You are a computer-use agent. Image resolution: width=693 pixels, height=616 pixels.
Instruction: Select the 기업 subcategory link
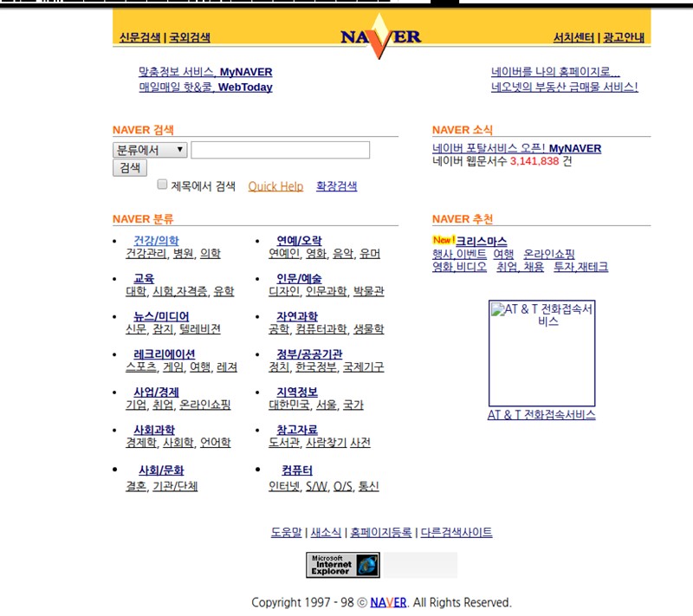[x=136, y=405]
